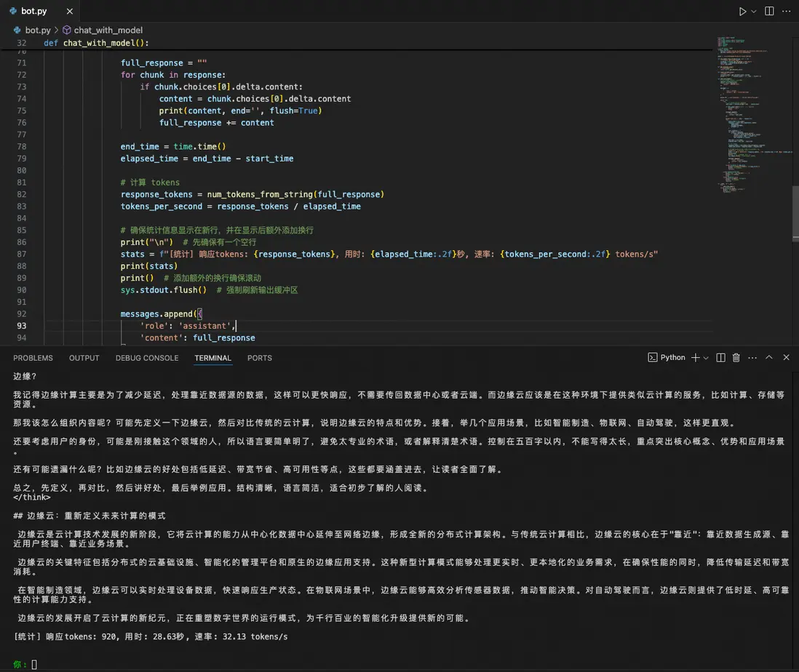Split the terminal pane
The width and height of the screenshot is (799, 672).
click(720, 358)
